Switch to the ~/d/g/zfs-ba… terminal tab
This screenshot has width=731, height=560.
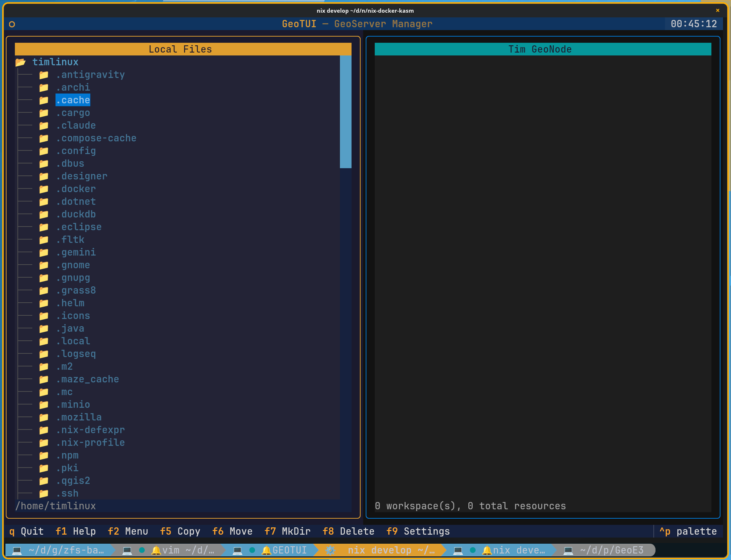(60, 550)
